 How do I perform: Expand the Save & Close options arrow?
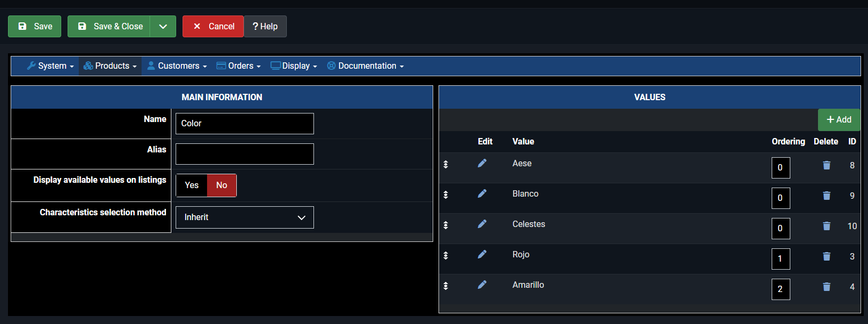click(163, 27)
